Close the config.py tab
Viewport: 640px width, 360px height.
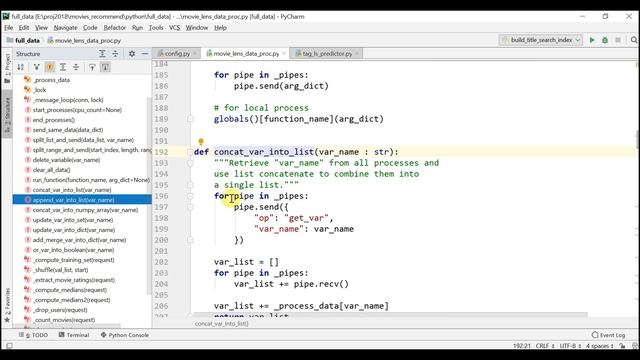point(195,53)
